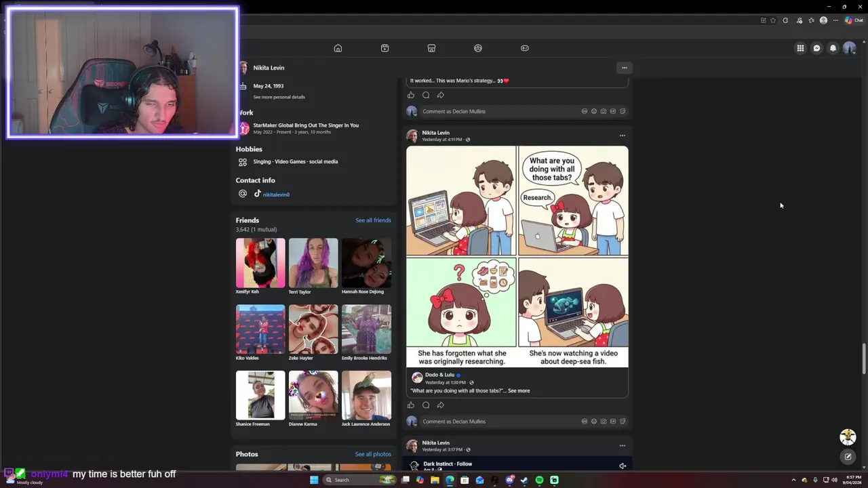Open the Facebook Marketplace tab
868x488 pixels.
tap(431, 48)
